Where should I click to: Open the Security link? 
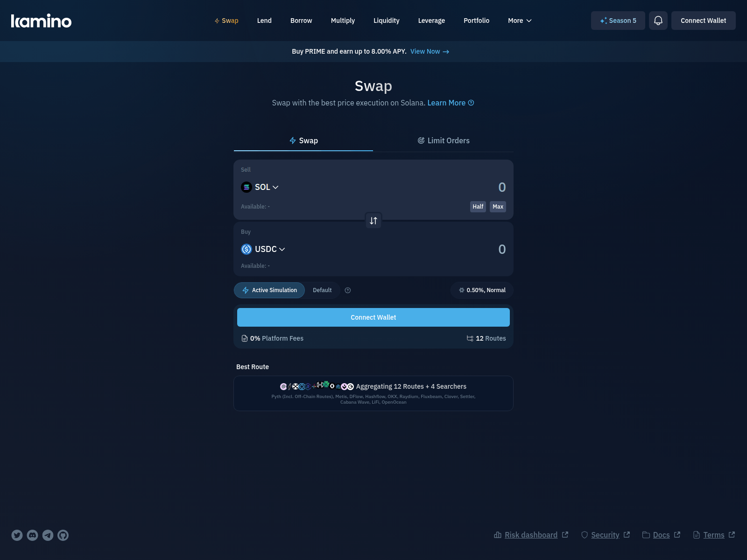[x=606, y=535]
